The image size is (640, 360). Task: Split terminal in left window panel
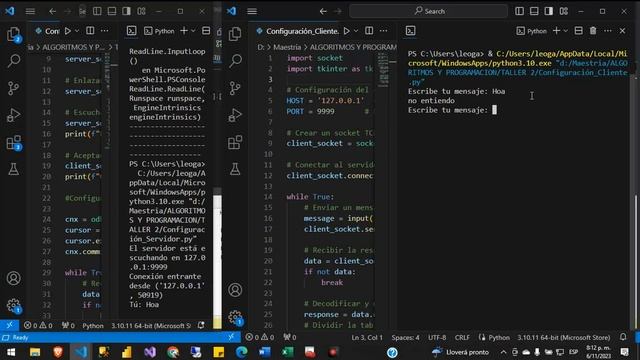click(206, 31)
